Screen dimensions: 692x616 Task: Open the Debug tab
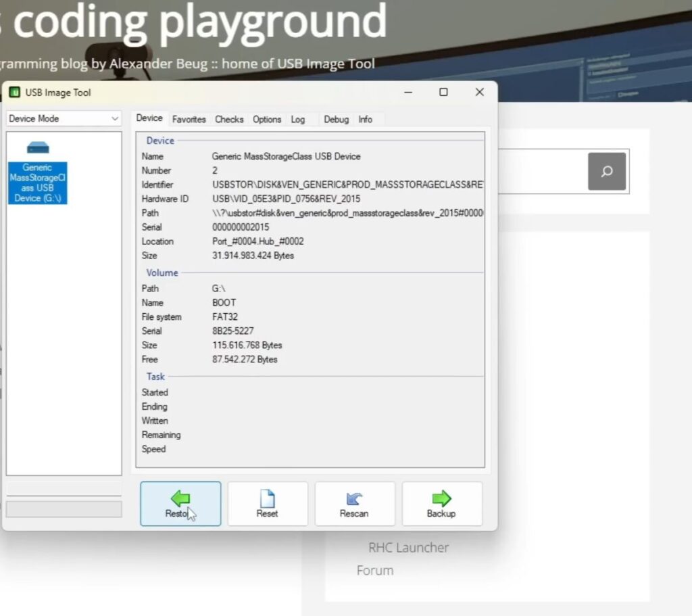point(337,119)
